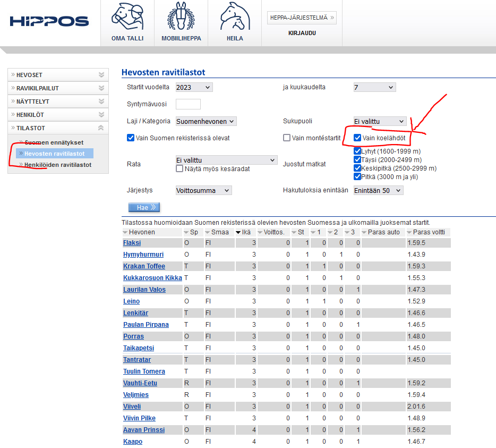Select Suomen ennätykset submenu item

tap(54, 142)
